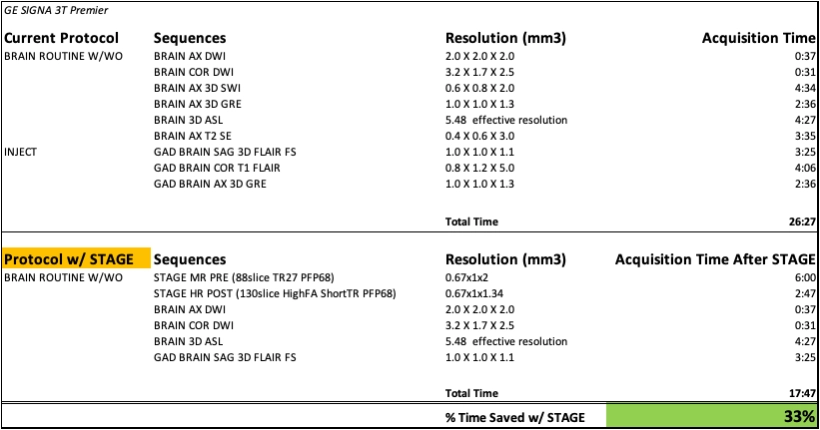Click the 0.67x1x1.34 resolution cell

click(x=474, y=293)
